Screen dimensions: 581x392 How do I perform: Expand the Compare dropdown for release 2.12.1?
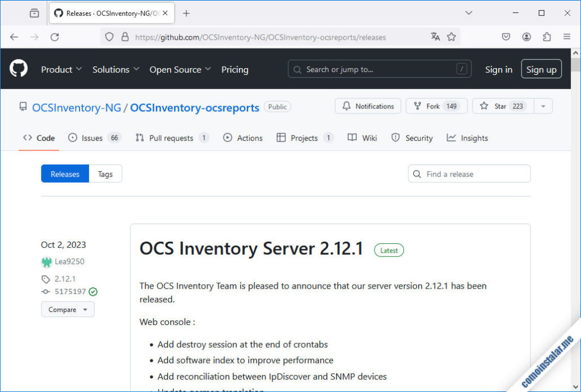[x=68, y=309]
